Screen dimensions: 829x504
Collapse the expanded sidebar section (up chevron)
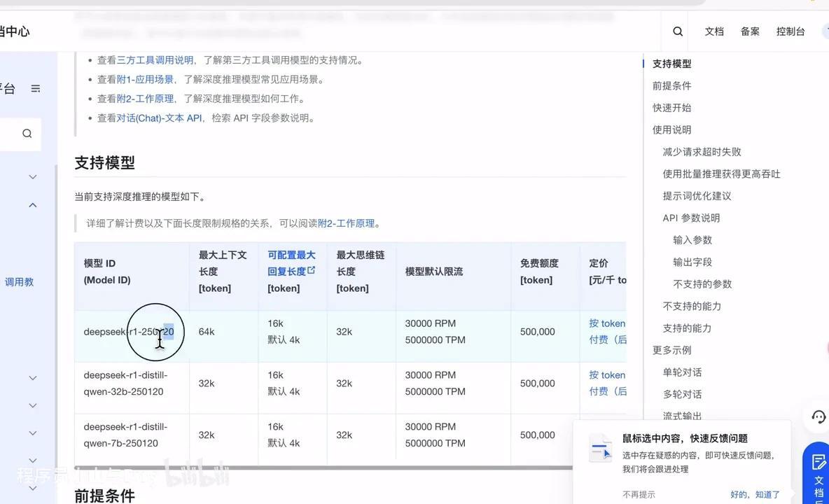(33, 205)
